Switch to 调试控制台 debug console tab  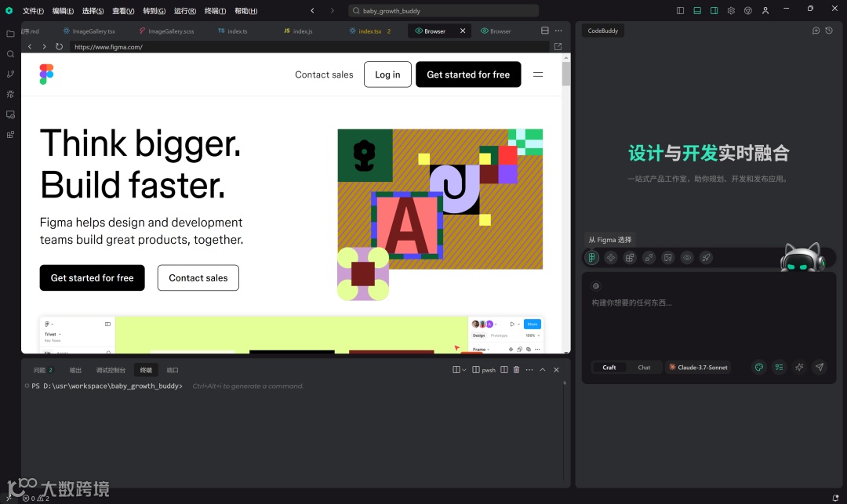coord(111,370)
